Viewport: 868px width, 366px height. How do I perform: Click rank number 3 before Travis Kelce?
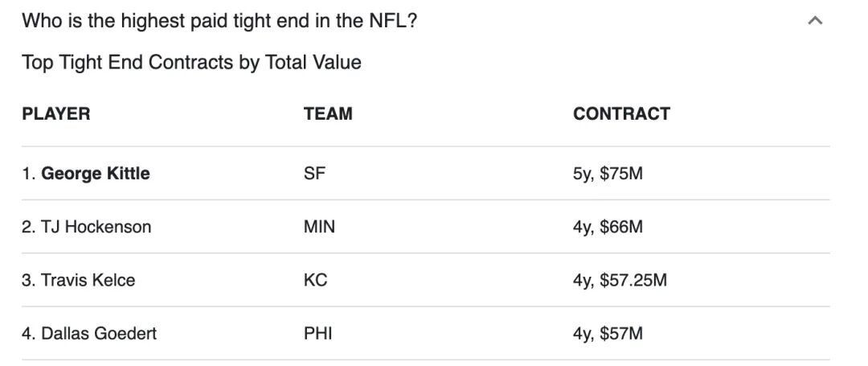coord(27,280)
